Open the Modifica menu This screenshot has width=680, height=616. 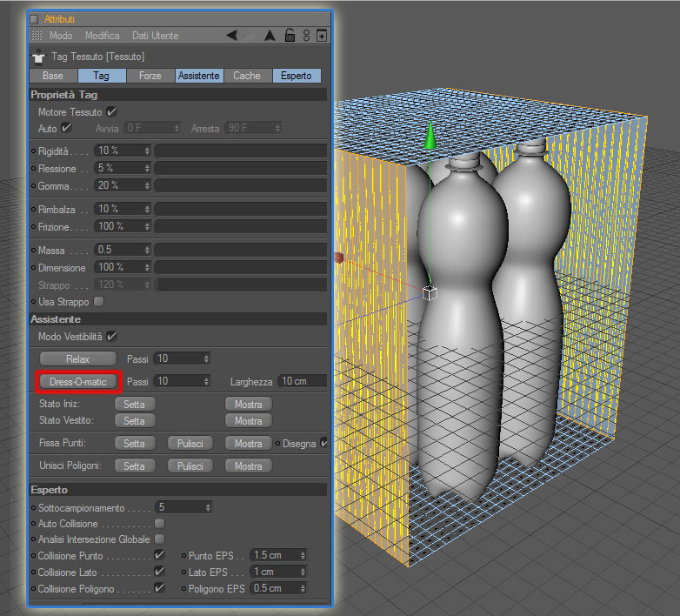(103, 36)
